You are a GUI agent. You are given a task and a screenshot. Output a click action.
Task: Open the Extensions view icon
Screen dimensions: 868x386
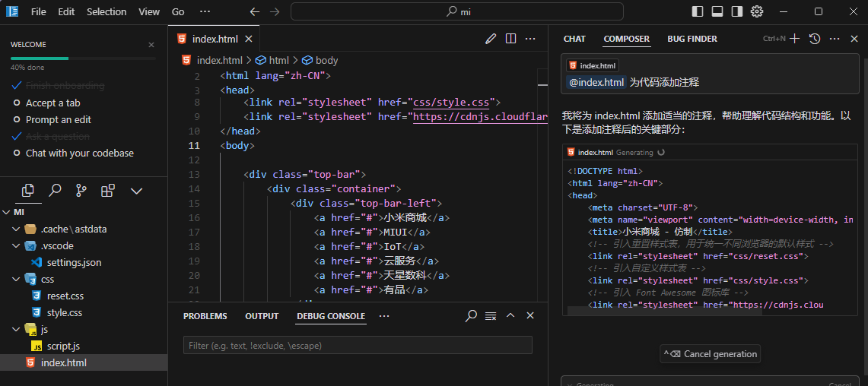[108, 190]
